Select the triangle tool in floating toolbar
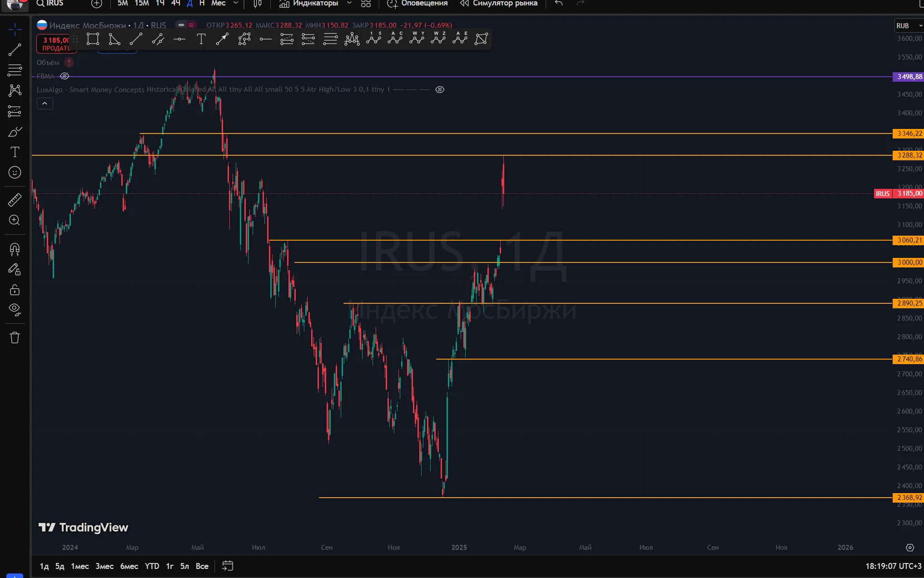 (x=114, y=39)
